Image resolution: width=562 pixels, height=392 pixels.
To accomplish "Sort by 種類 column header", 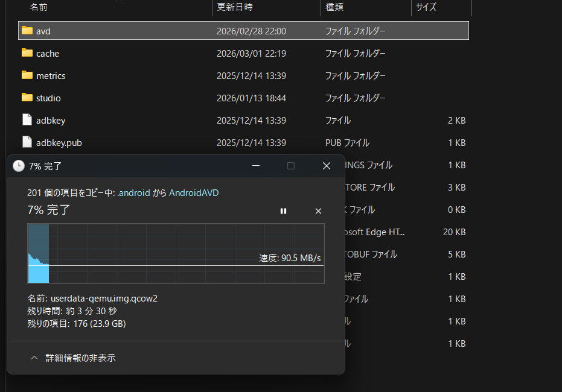I will coord(334,7).
